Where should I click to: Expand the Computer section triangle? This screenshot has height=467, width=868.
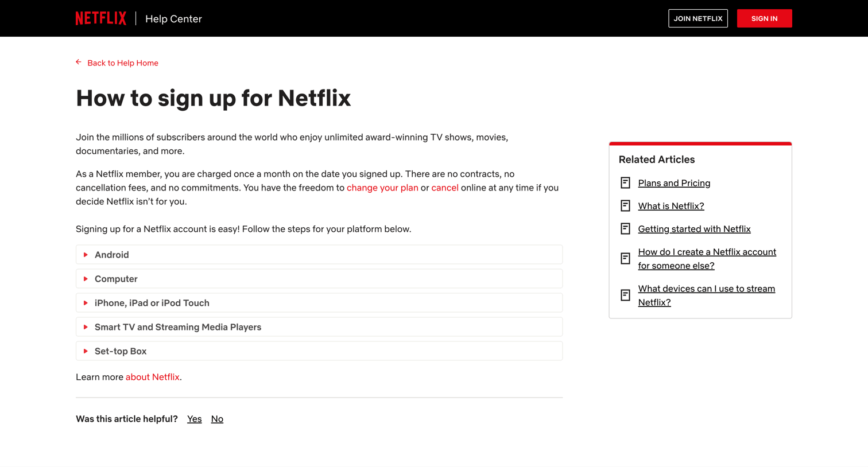tap(86, 279)
